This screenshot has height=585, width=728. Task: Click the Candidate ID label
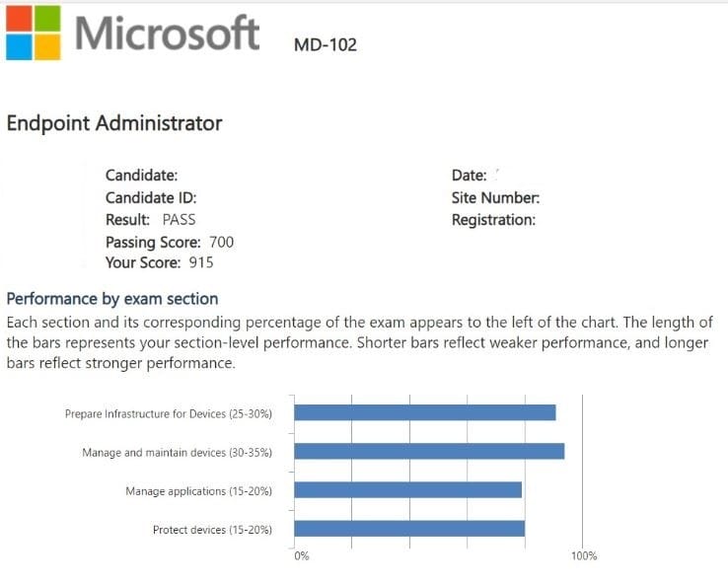click(x=151, y=197)
